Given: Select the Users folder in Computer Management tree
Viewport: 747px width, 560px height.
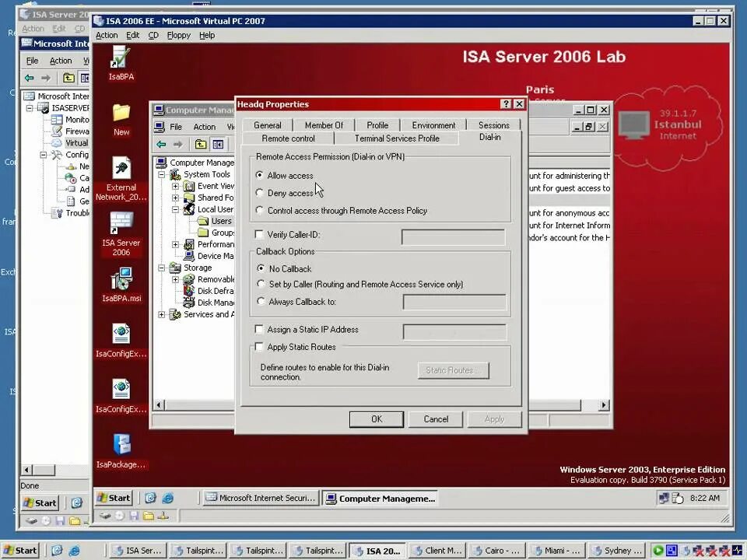Looking at the screenshot, I should click(222, 221).
